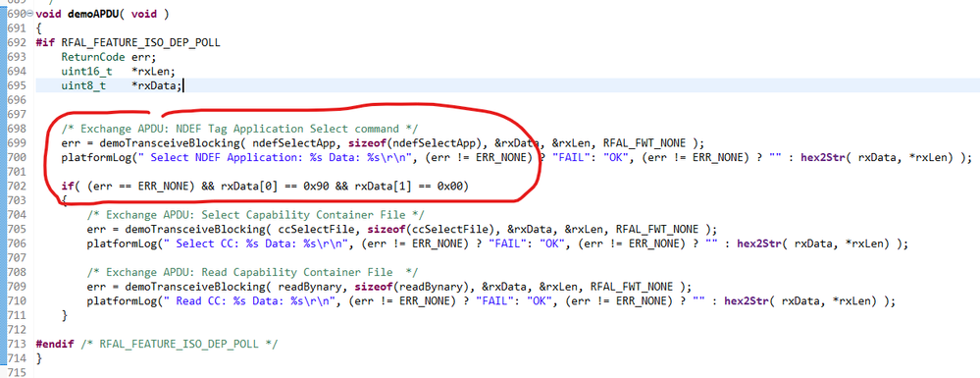Click the Select Capability Container File comment
The image size is (980, 378).
click(256, 215)
